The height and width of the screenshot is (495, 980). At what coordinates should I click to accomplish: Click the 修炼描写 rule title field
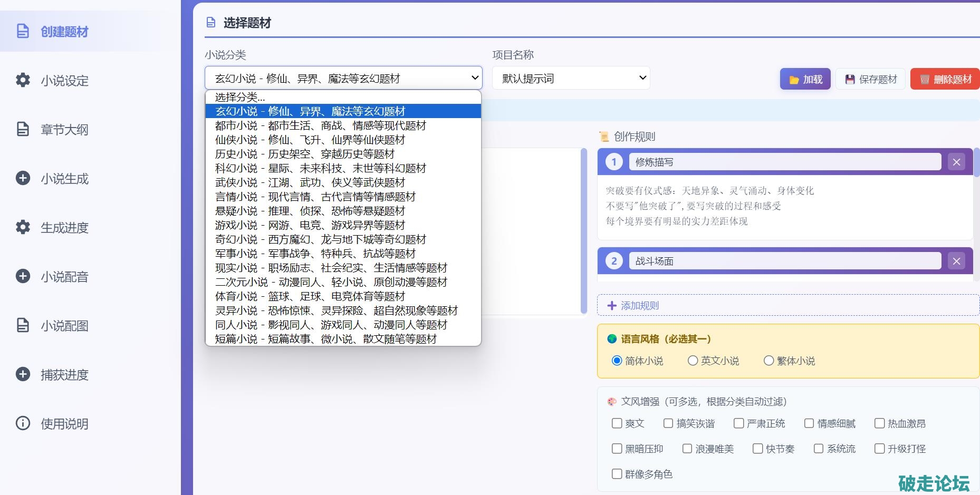pyautogui.click(x=784, y=162)
